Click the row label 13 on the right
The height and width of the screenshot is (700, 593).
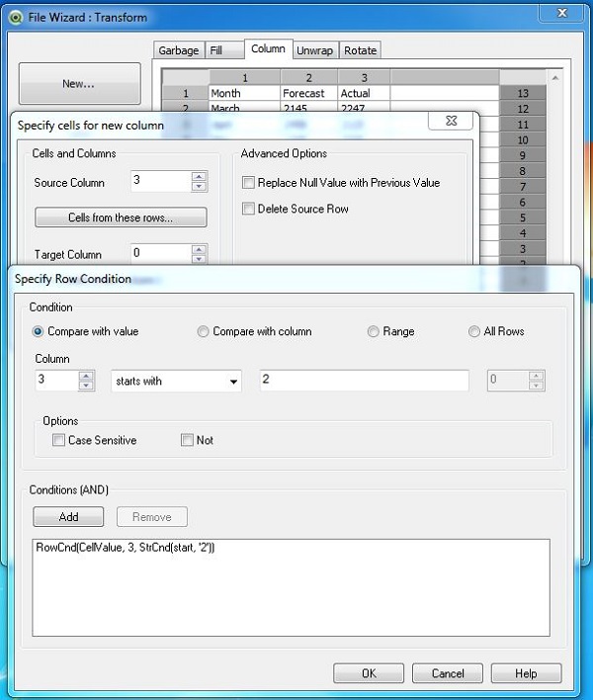523,93
